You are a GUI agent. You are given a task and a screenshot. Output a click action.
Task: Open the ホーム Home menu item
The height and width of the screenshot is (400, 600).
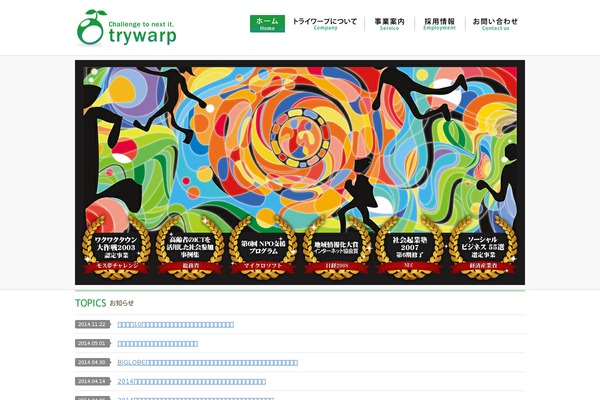(267, 24)
